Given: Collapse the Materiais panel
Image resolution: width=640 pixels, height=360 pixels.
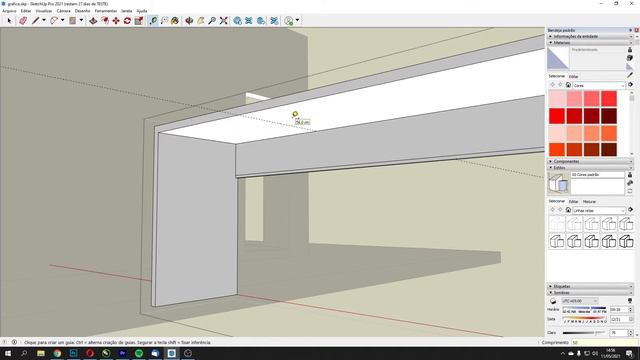Looking at the screenshot, I should [x=590, y=42].
